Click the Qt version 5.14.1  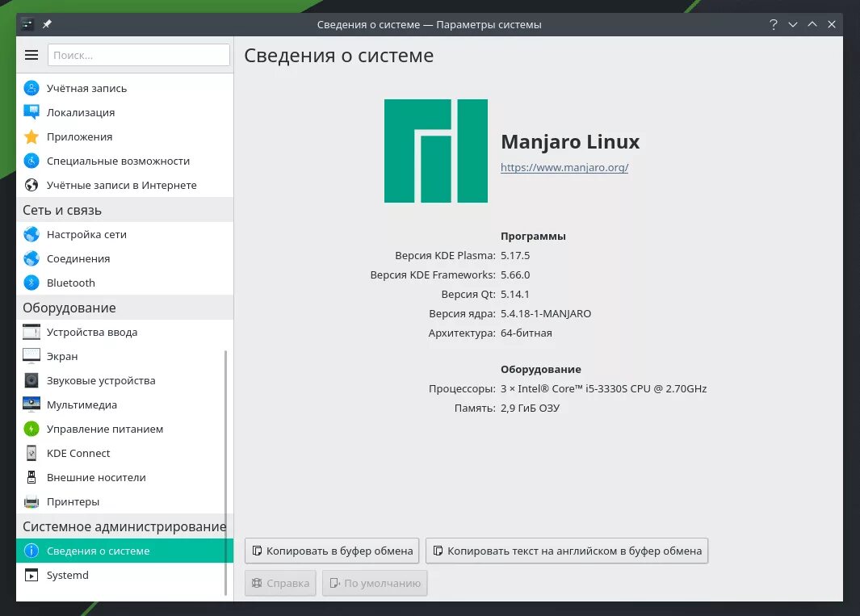[515, 294]
